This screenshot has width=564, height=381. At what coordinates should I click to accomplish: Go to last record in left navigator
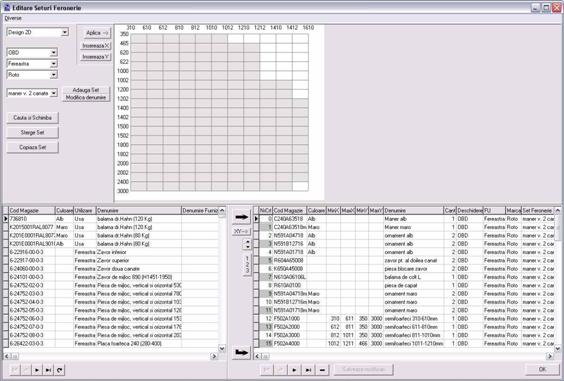48,370
